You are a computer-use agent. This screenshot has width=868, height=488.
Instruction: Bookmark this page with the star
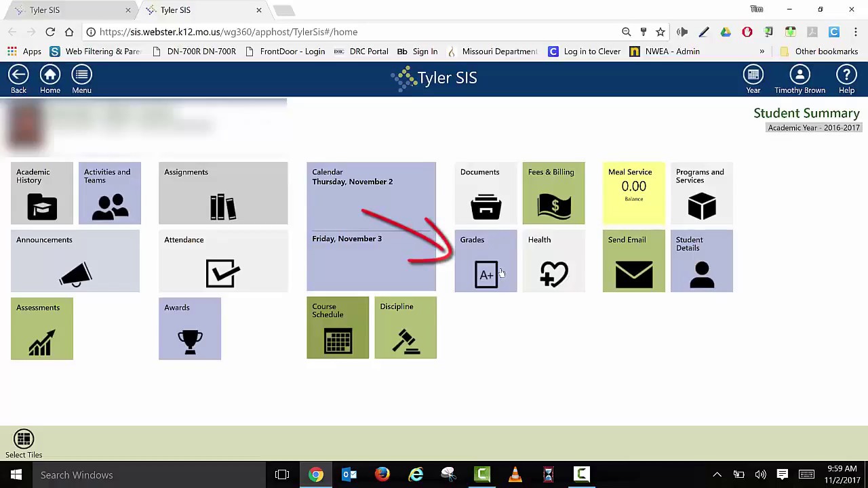coord(660,32)
